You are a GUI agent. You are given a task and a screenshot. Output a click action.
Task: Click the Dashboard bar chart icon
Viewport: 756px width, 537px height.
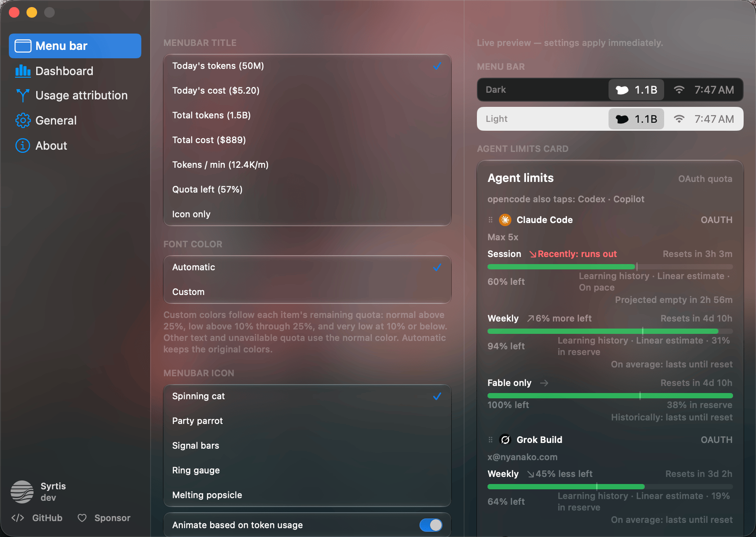pos(23,71)
